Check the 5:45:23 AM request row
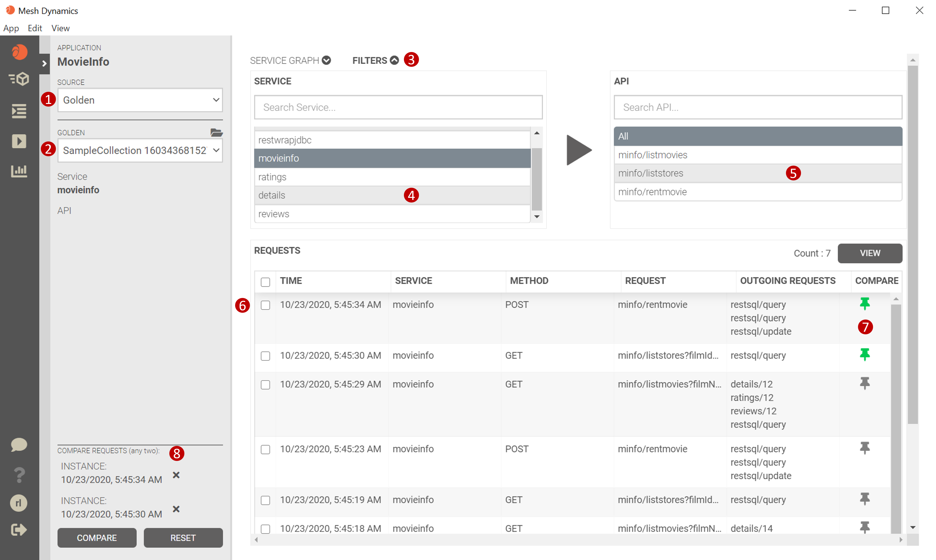Screen dimensions: 936x560 (265, 450)
